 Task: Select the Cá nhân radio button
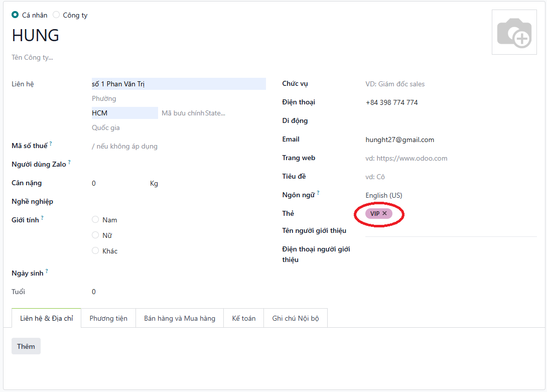pos(15,15)
